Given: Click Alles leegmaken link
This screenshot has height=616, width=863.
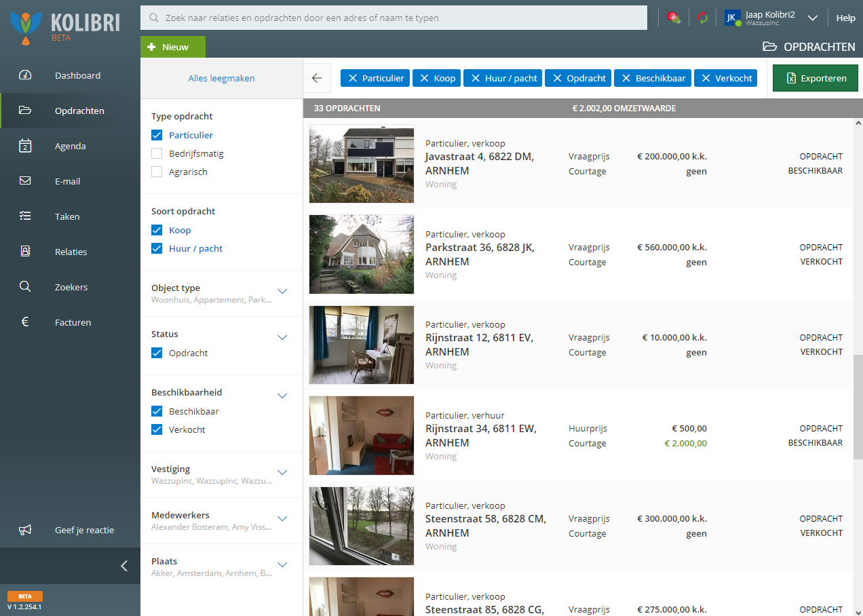Looking at the screenshot, I should point(221,78).
